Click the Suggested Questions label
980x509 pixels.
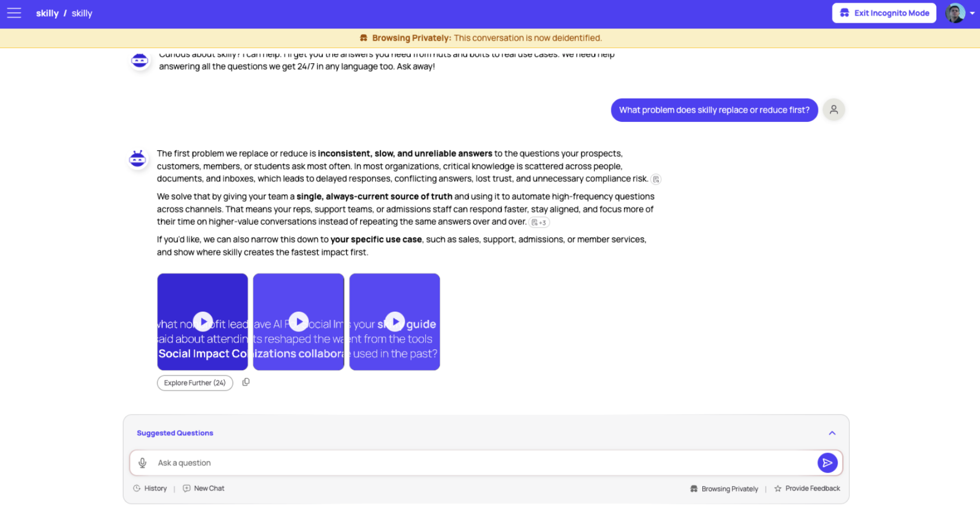click(x=175, y=433)
